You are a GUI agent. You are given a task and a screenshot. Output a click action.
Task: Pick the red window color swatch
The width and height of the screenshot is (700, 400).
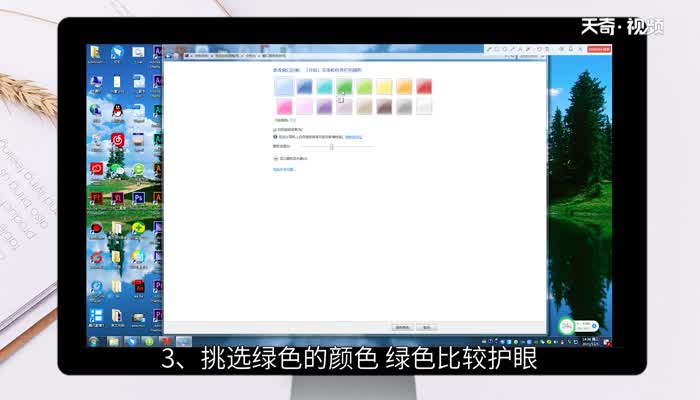pos(424,87)
